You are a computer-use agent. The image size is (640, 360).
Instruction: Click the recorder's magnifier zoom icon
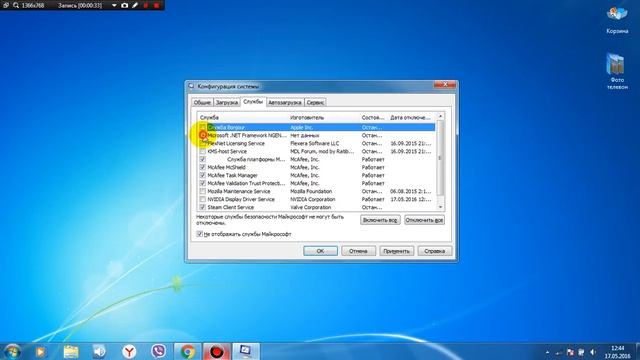pyautogui.click(x=16, y=5)
